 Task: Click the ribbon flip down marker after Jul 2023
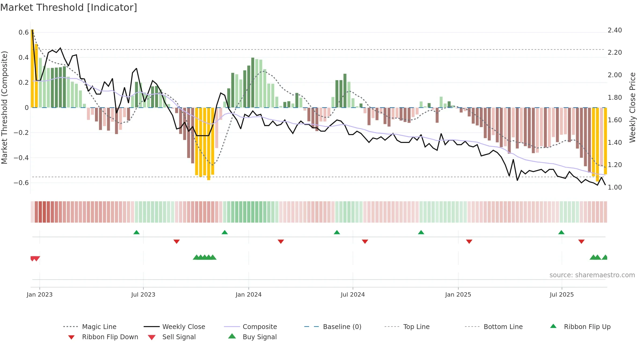177,242
